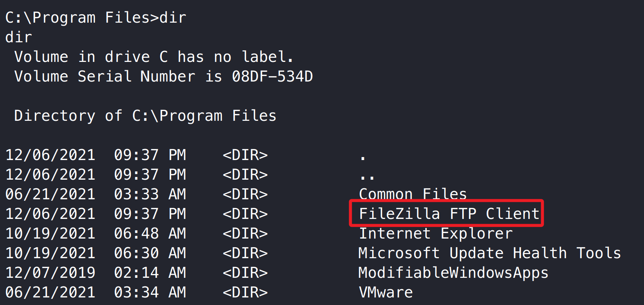Image resolution: width=644 pixels, height=305 pixels.
Task: Click the VMware directory name
Action: click(x=385, y=292)
